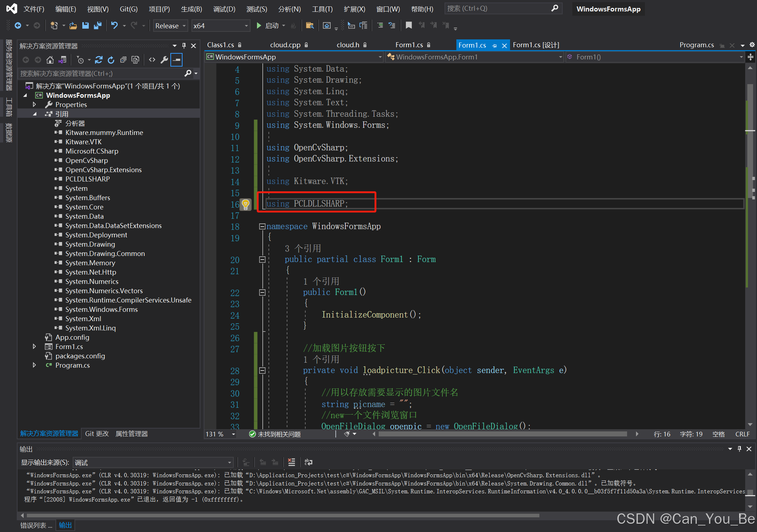Click the Save All icon in the toolbar
This screenshot has height=532, width=757.
pos(97,25)
